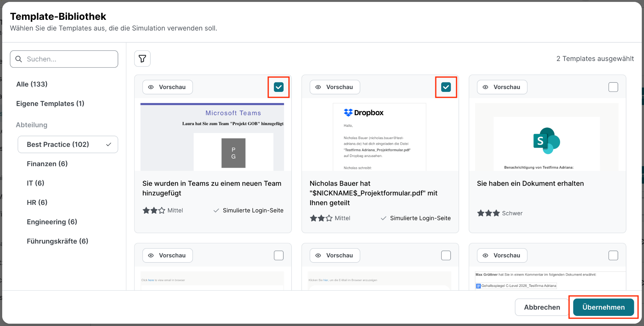
Task: Filter by HR (6) department
Action: [37, 203]
